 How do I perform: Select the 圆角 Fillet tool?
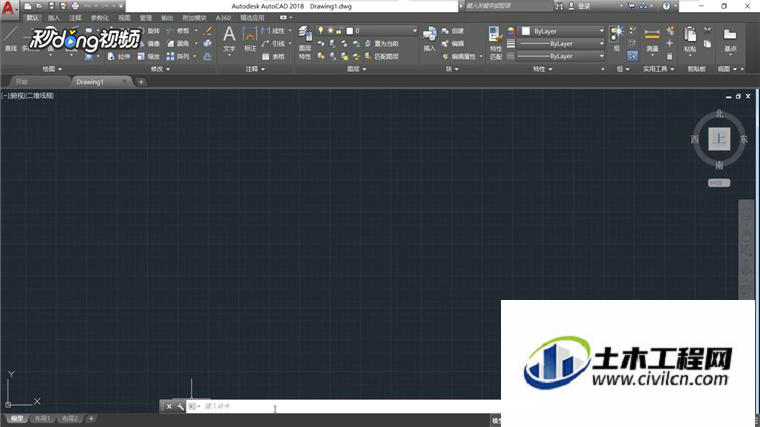point(178,43)
